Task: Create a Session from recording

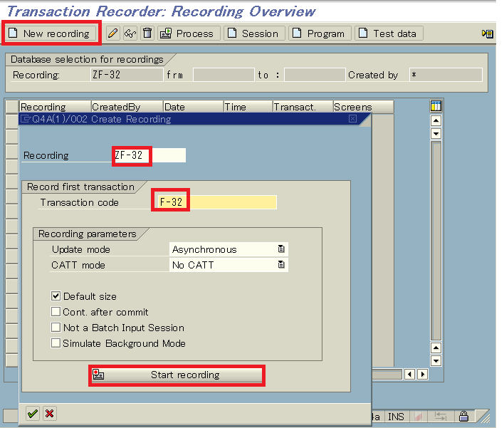Action: click(x=254, y=33)
